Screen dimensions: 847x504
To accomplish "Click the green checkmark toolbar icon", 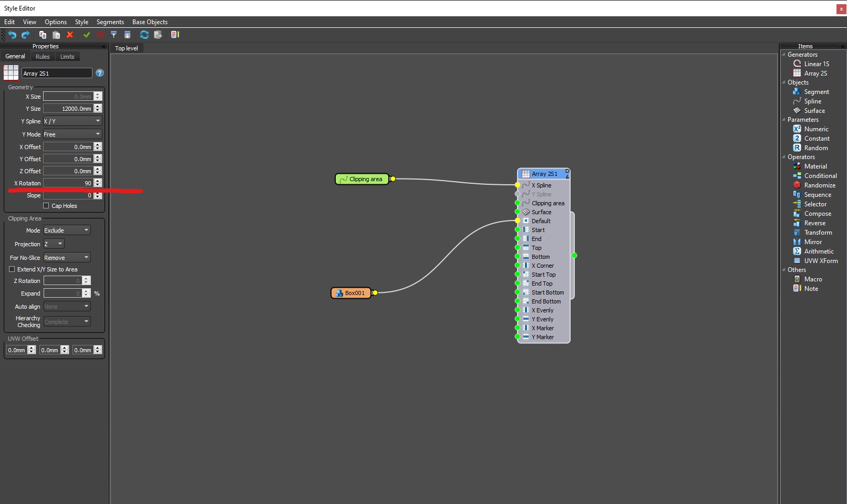I will pyautogui.click(x=87, y=35).
